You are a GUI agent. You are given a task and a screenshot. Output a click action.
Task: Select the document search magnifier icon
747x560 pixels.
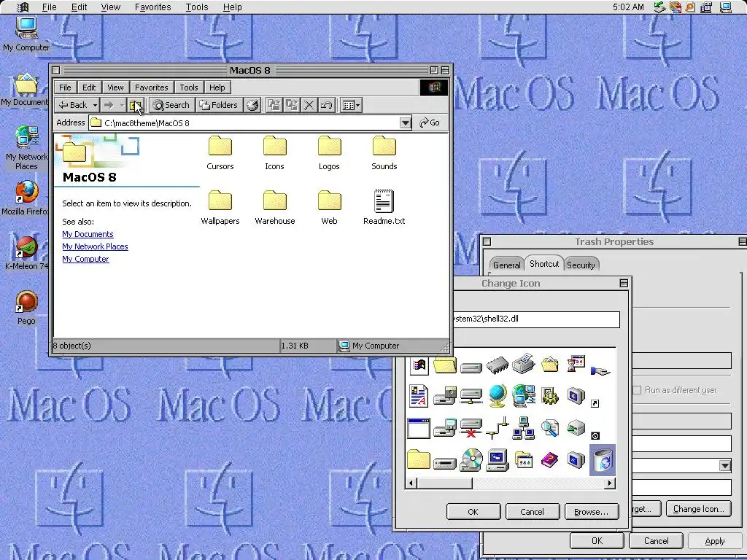[549, 427]
